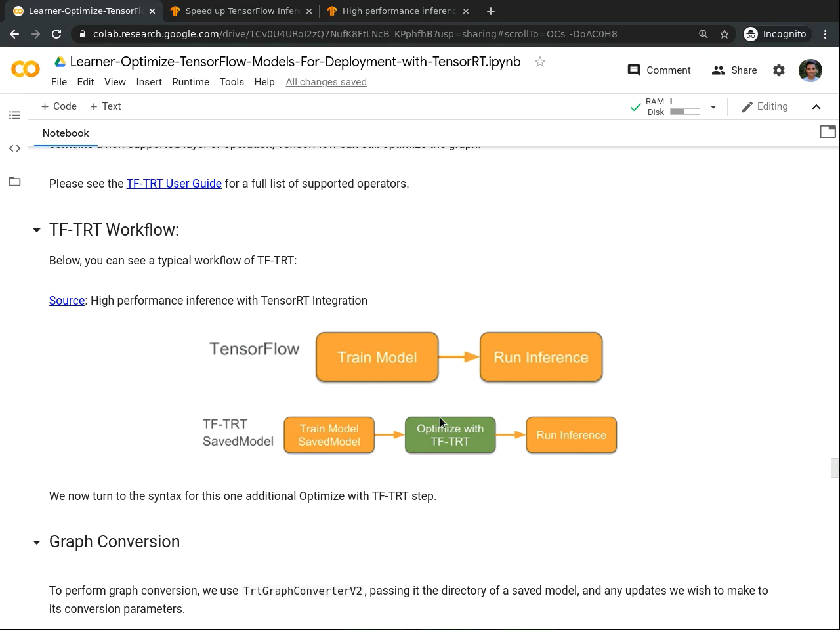Close the Learner-Optimize-TensorFlow tab
The width and height of the screenshot is (840, 630).
(152, 11)
